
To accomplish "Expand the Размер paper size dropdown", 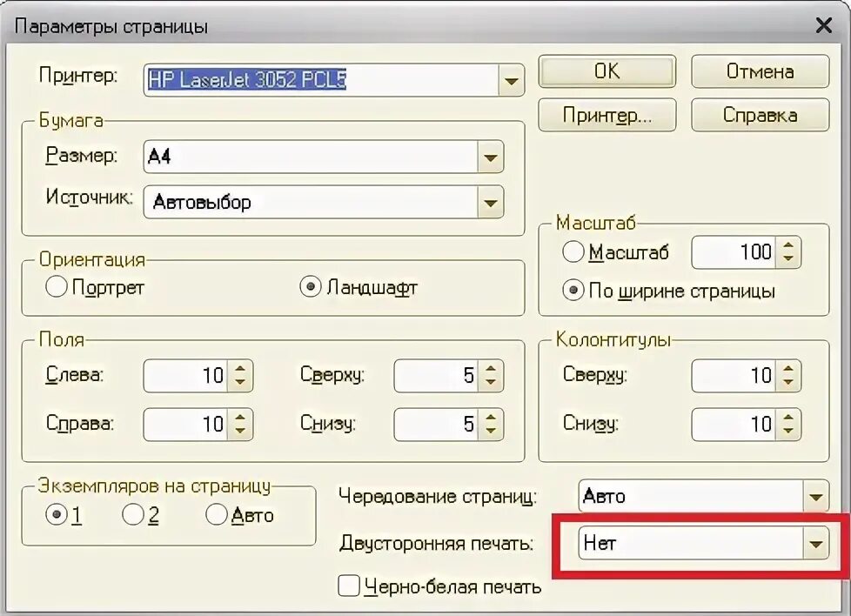I will pyautogui.click(x=491, y=157).
